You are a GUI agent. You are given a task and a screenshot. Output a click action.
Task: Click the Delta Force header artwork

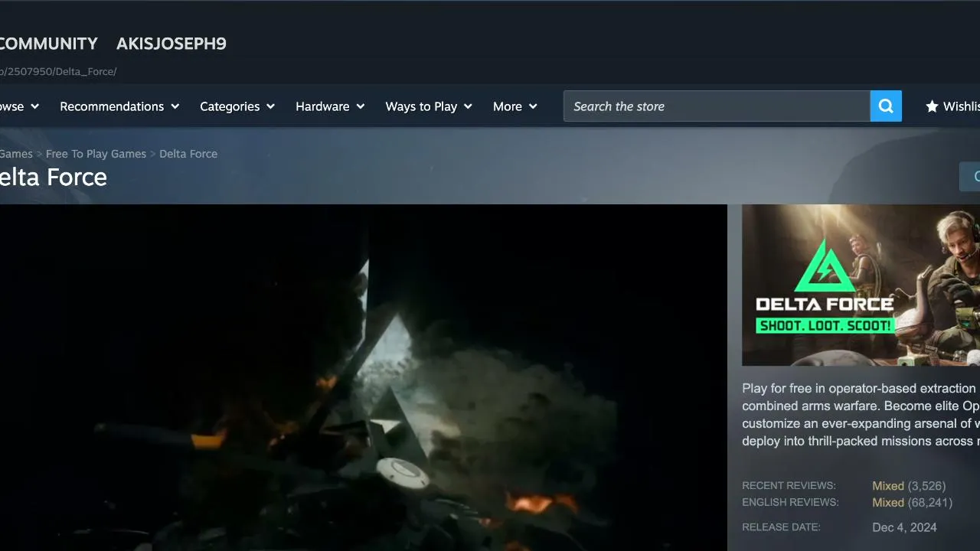click(x=861, y=285)
